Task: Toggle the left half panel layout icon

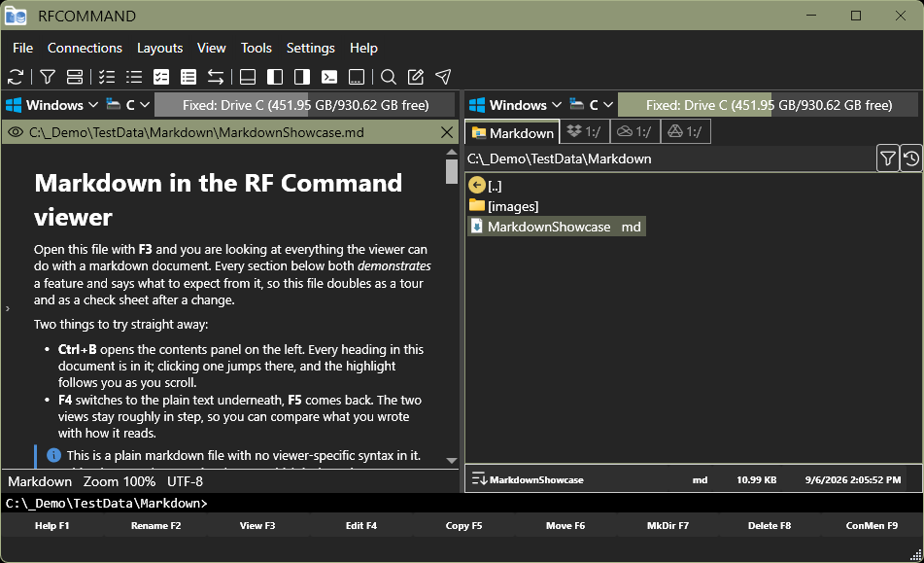Action: click(x=275, y=77)
